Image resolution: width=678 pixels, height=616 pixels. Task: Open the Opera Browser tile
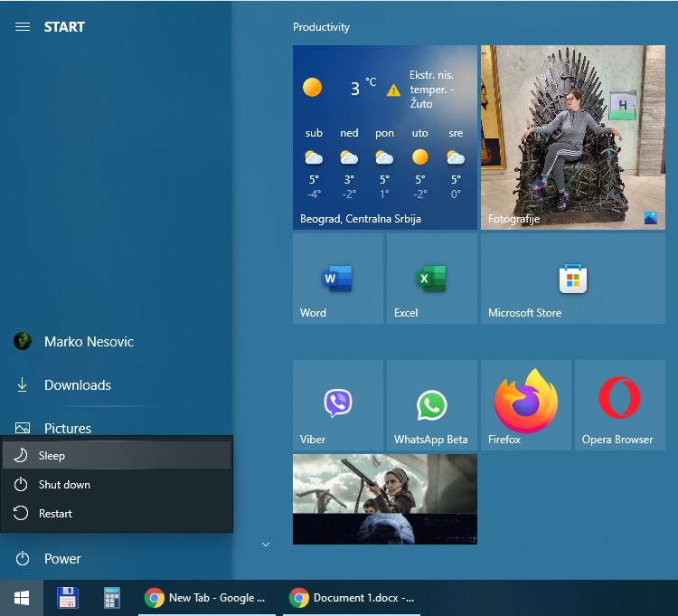pos(620,405)
